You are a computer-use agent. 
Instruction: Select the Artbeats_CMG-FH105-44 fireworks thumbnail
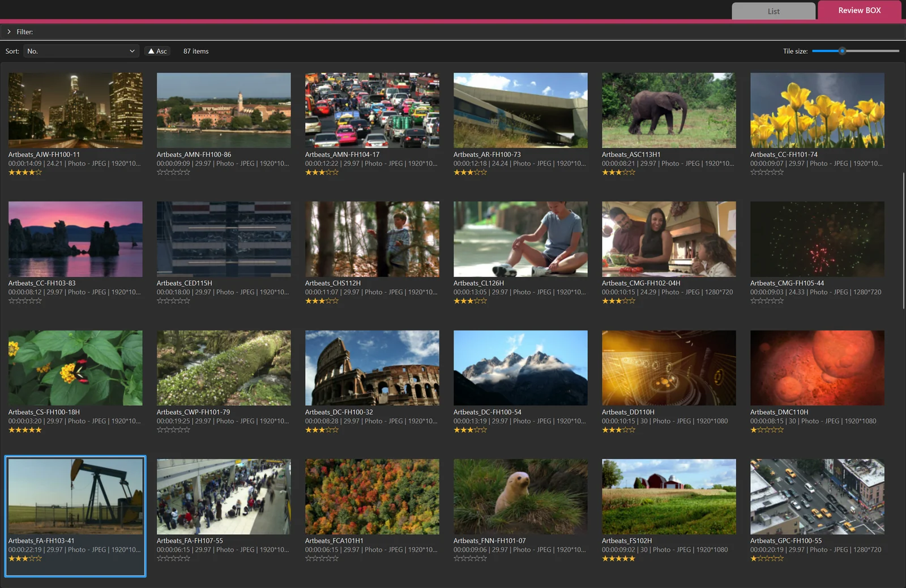pos(817,239)
